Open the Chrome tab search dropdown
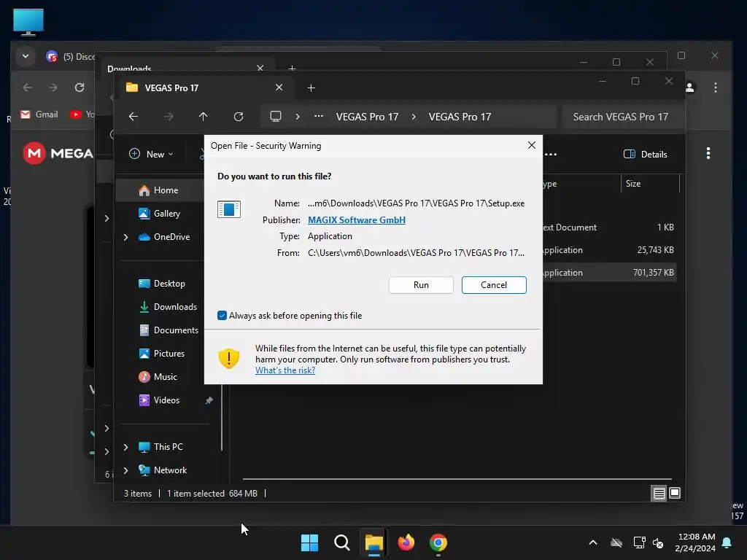This screenshot has width=747, height=560. pos(26,56)
